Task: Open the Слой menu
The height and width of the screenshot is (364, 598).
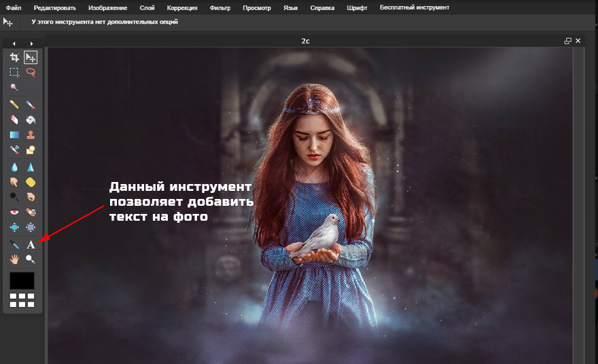Action: coord(147,7)
